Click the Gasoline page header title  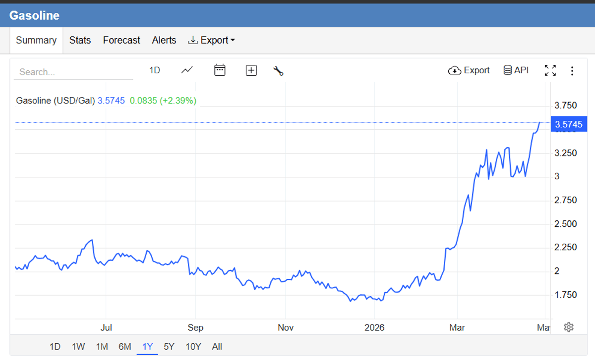click(x=34, y=15)
